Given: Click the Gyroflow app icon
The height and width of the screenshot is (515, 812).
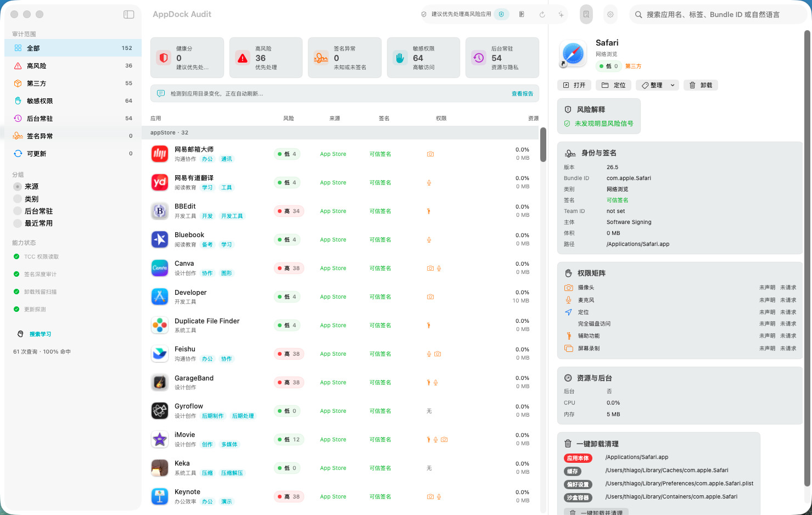Looking at the screenshot, I should pyautogui.click(x=160, y=411).
